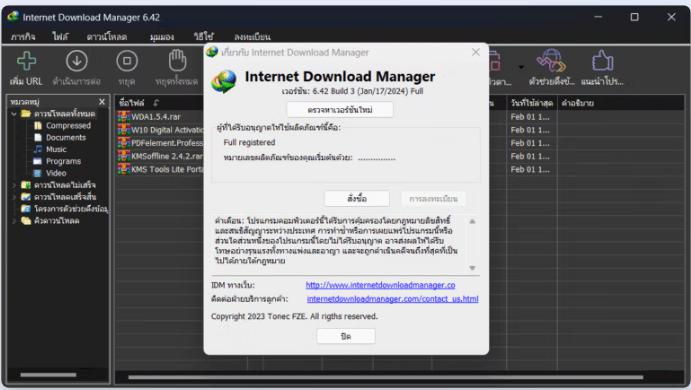Open the View menu
Viewport: 691px width, 390px height.
(162, 37)
